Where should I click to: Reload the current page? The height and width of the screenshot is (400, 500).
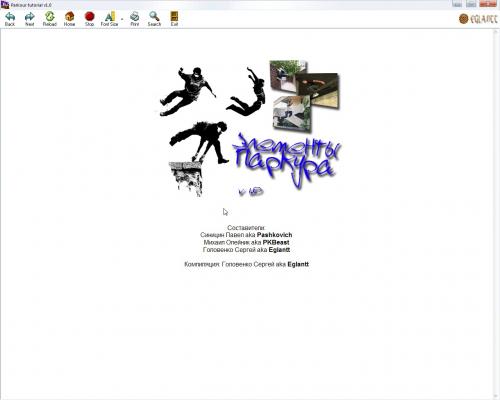50,19
